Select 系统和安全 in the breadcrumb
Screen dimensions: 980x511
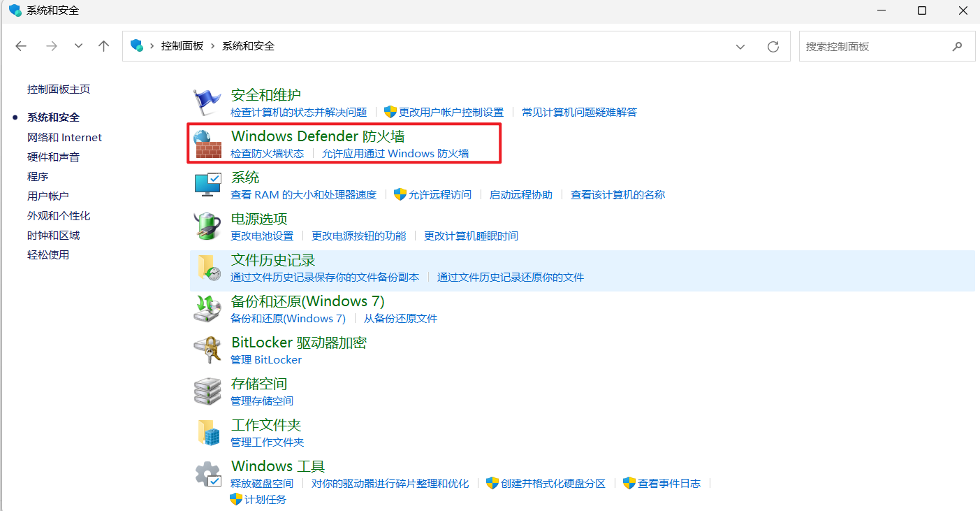249,45
